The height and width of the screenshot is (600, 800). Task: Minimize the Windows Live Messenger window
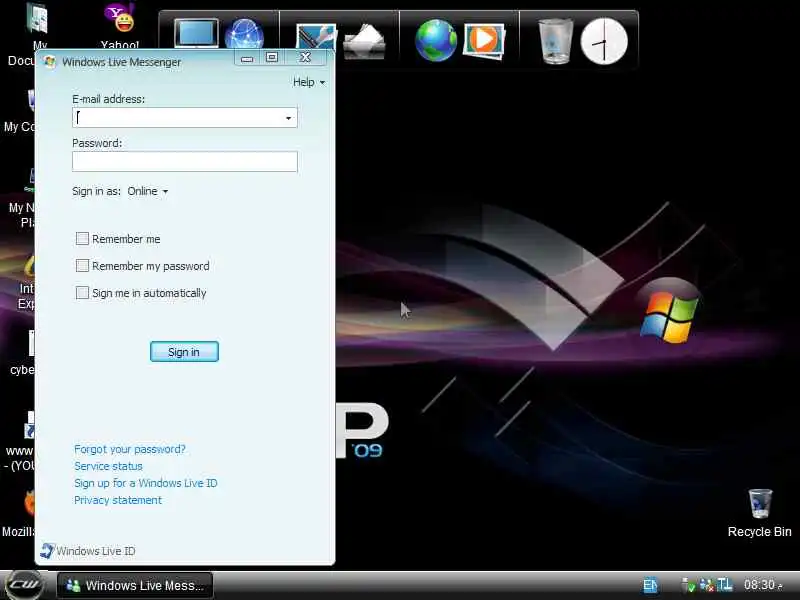[247, 58]
